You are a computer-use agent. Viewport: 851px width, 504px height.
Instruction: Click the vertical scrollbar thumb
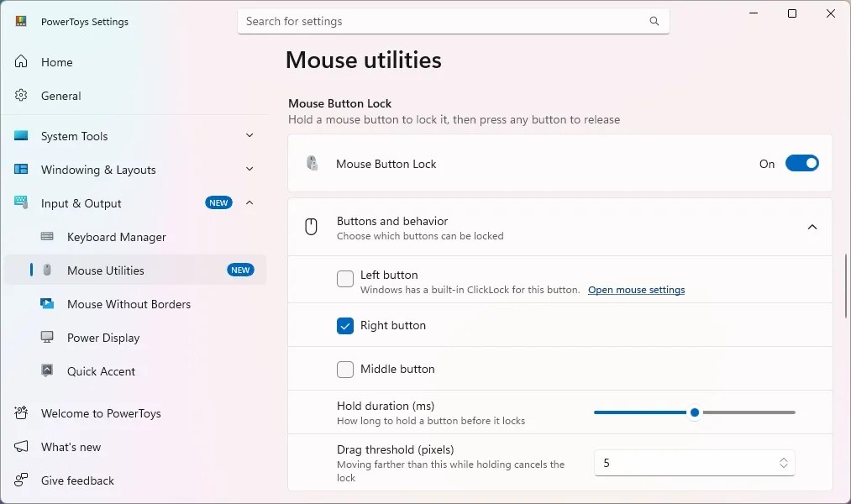[846, 286]
